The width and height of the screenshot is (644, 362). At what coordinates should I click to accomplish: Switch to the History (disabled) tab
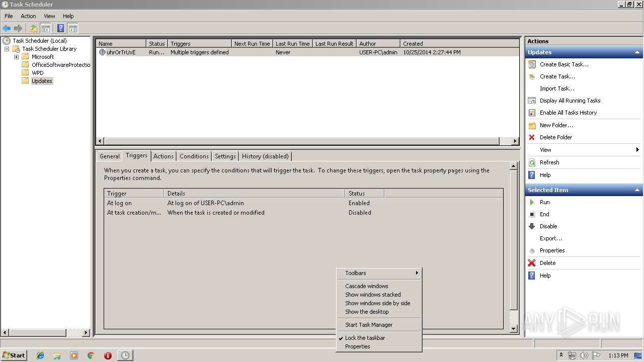tap(266, 156)
